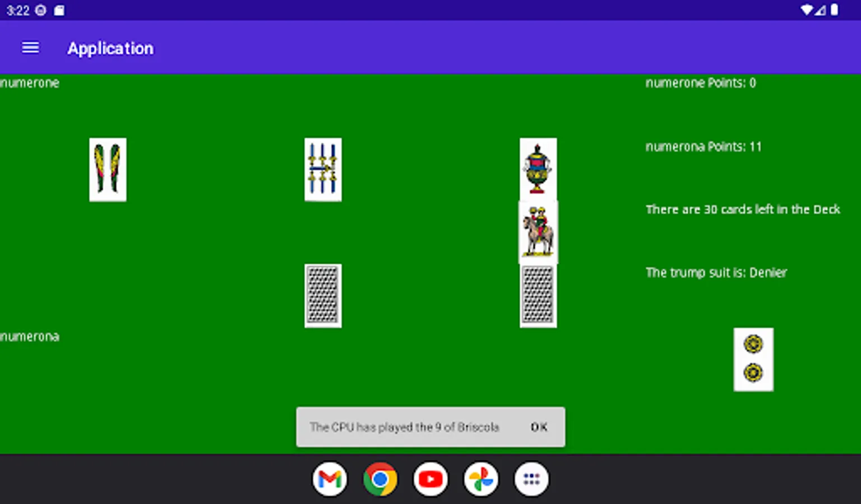The image size is (861, 504).
Task: Tap the right face-down CPU card
Action: [x=538, y=296]
